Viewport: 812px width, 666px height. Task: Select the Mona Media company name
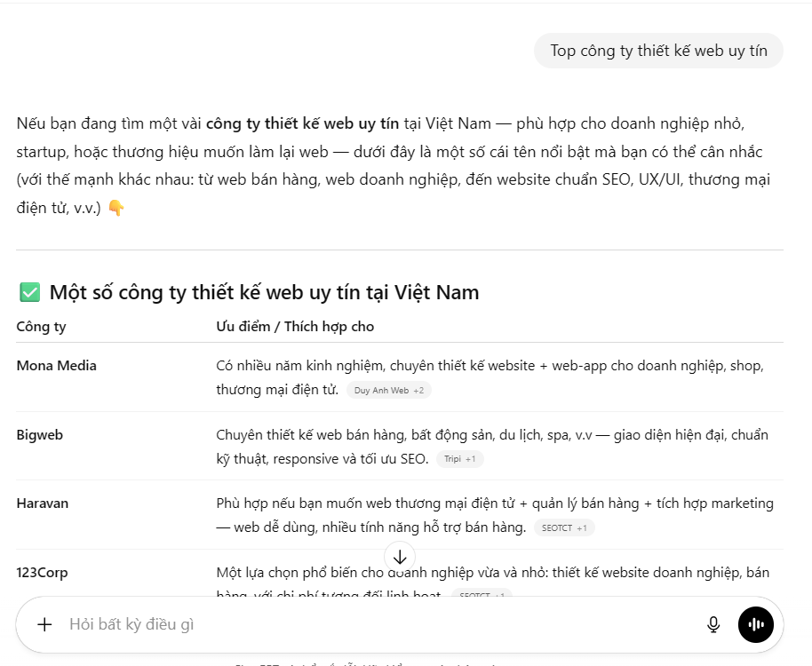tap(57, 366)
